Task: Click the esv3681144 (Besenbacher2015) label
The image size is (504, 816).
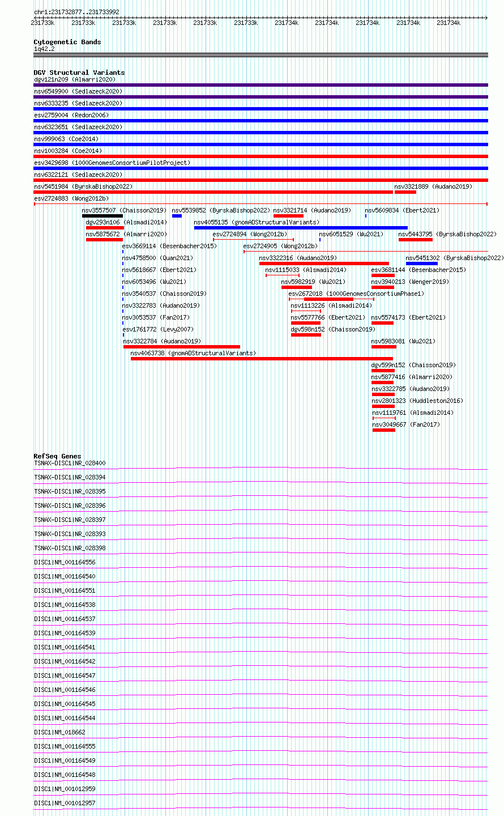Action: coord(418,270)
